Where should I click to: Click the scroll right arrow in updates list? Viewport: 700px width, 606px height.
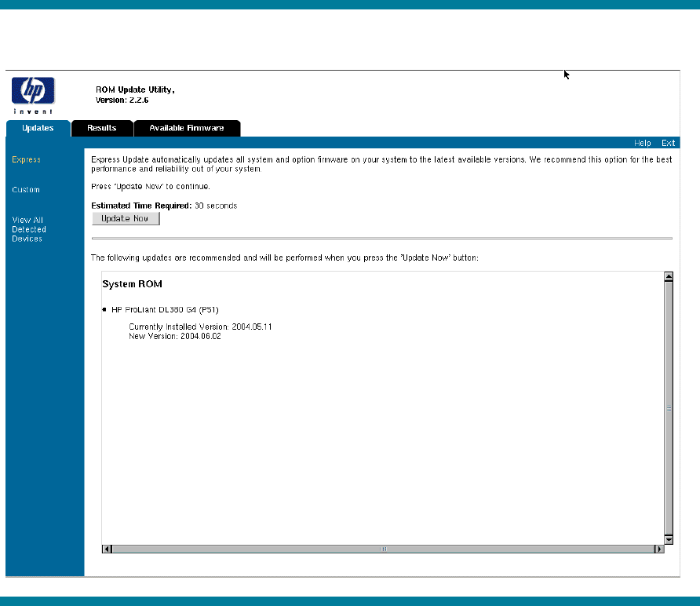659,549
